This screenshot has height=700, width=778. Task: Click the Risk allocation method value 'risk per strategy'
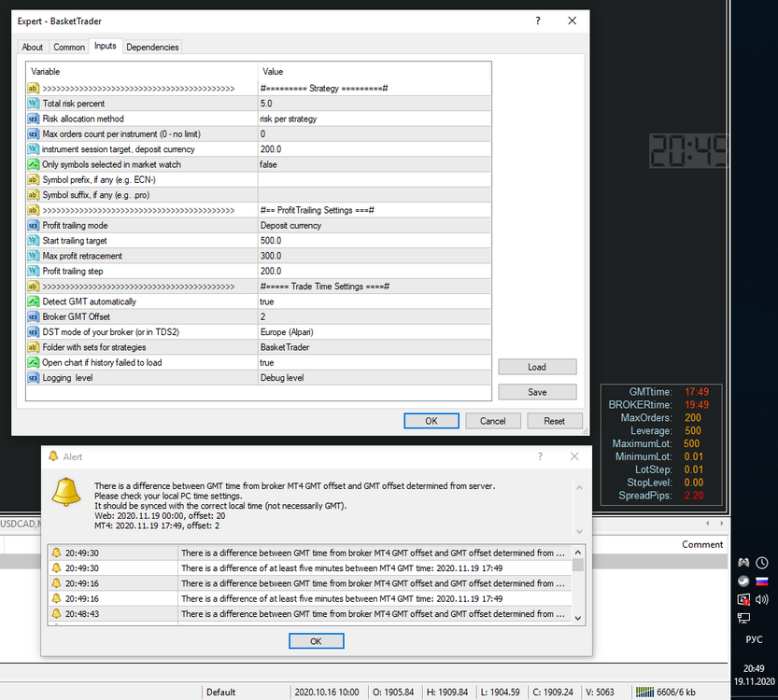(289, 119)
